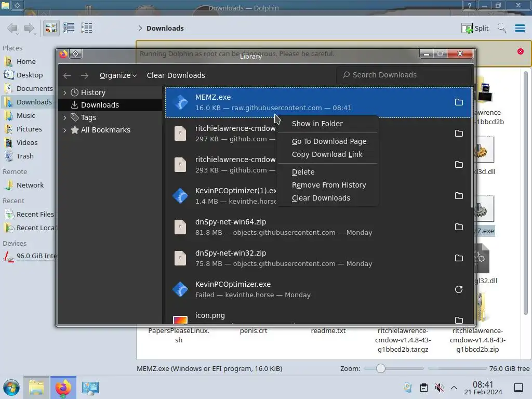This screenshot has width=532, height=399.
Task: Expand the Tags tree item
Action: coord(65,117)
